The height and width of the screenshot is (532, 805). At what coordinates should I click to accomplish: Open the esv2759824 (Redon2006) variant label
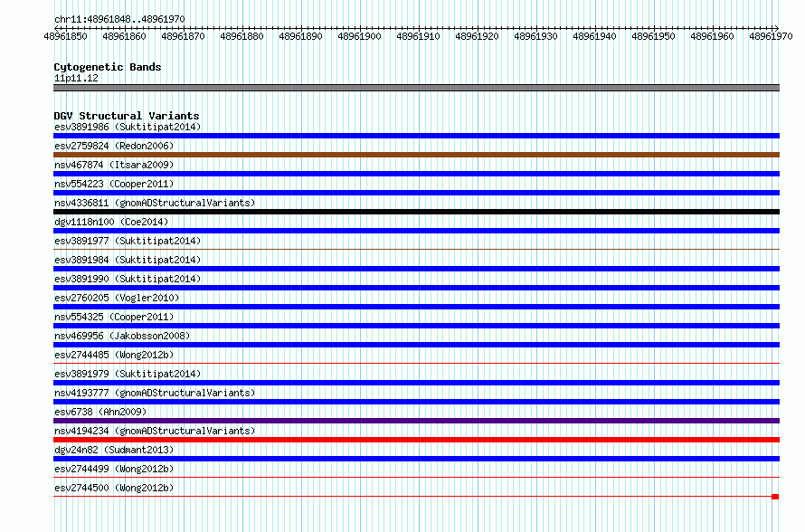click(114, 146)
